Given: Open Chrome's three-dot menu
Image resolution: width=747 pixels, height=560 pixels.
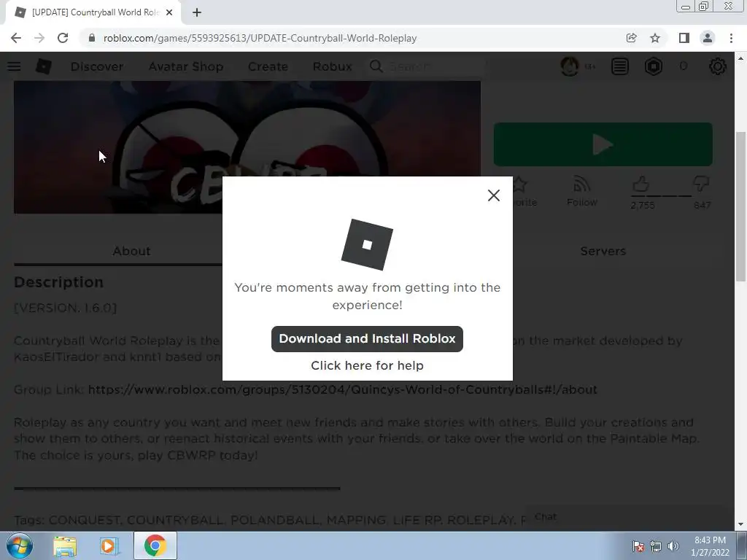Looking at the screenshot, I should point(731,38).
